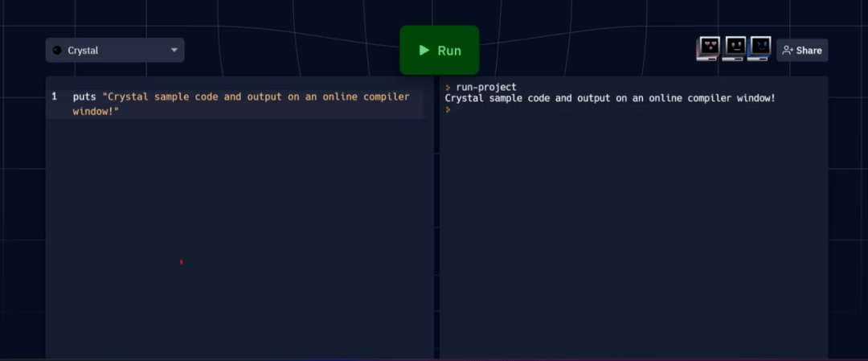Click line number 1 in the editor gutter

click(55, 97)
